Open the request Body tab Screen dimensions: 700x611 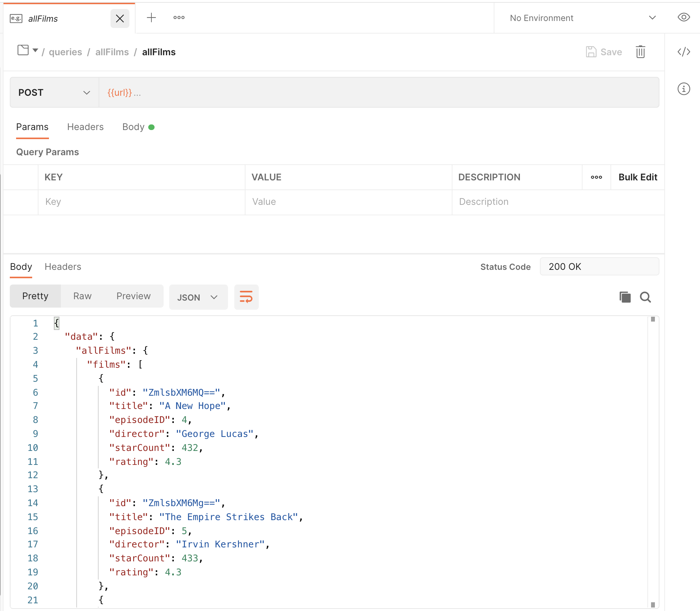134,127
